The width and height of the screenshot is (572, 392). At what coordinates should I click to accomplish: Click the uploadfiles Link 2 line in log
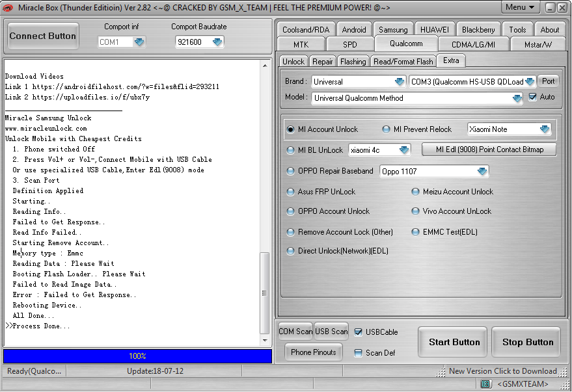click(x=77, y=98)
